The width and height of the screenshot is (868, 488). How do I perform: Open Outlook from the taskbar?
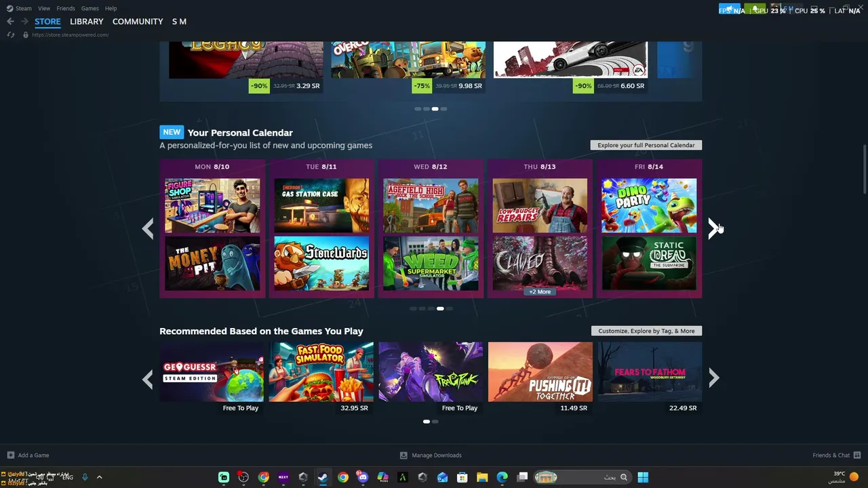(442, 477)
